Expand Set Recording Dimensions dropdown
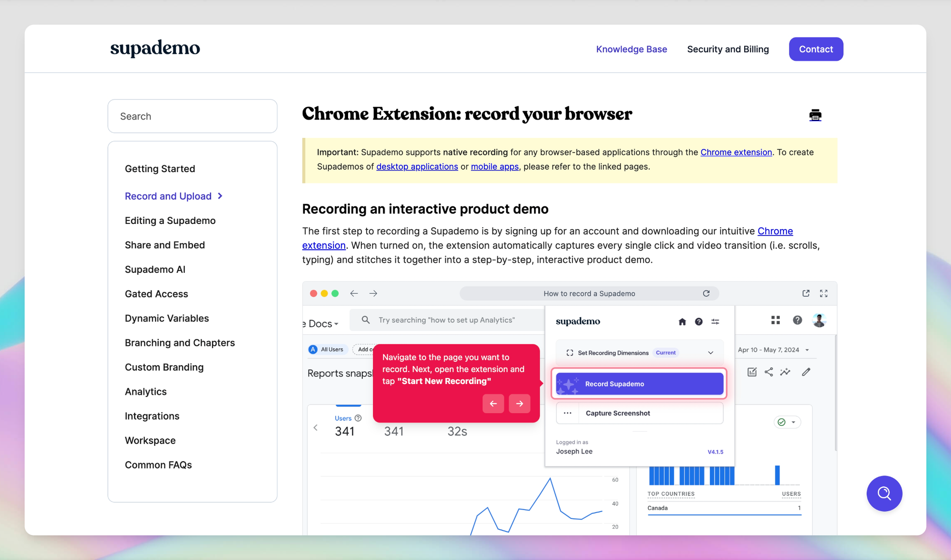Viewport: 951px width, 560px height. 710,353
